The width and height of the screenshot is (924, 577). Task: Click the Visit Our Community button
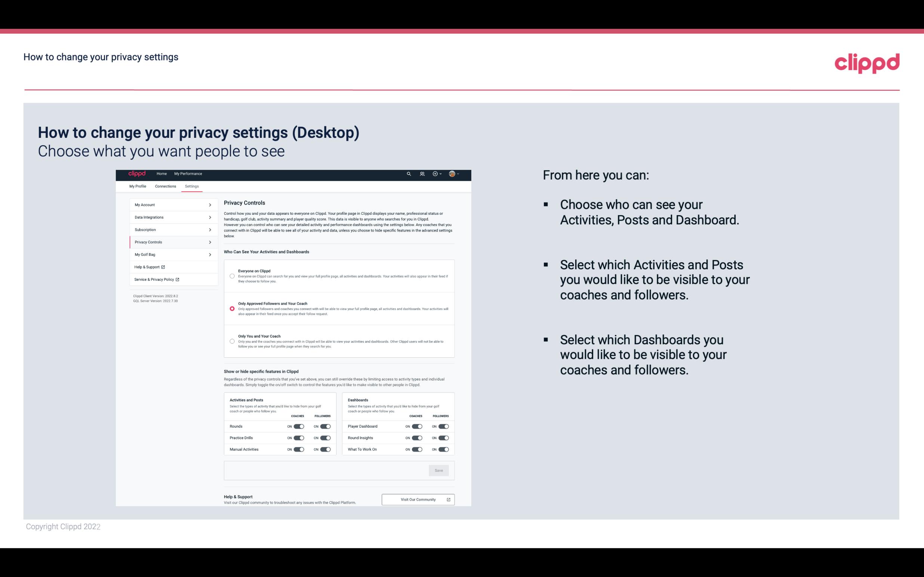(417, 499)
